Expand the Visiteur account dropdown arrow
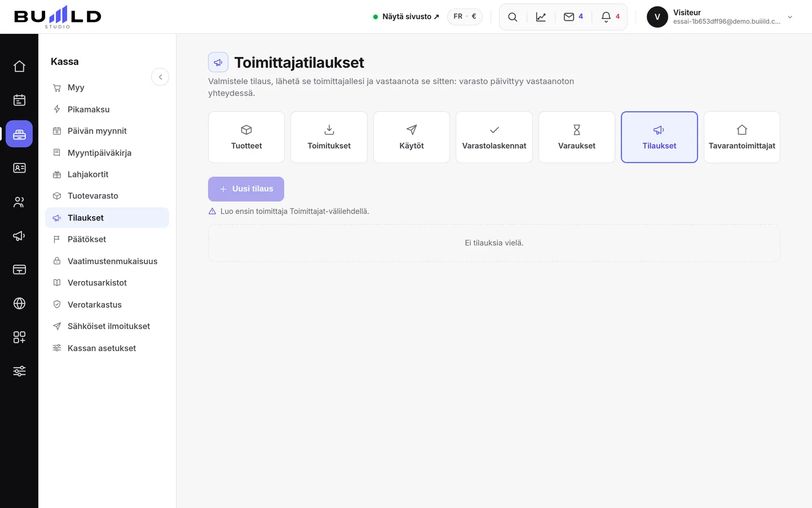This screenshot has width=812, height=508. pyautogui.click(x=790, y=17)
